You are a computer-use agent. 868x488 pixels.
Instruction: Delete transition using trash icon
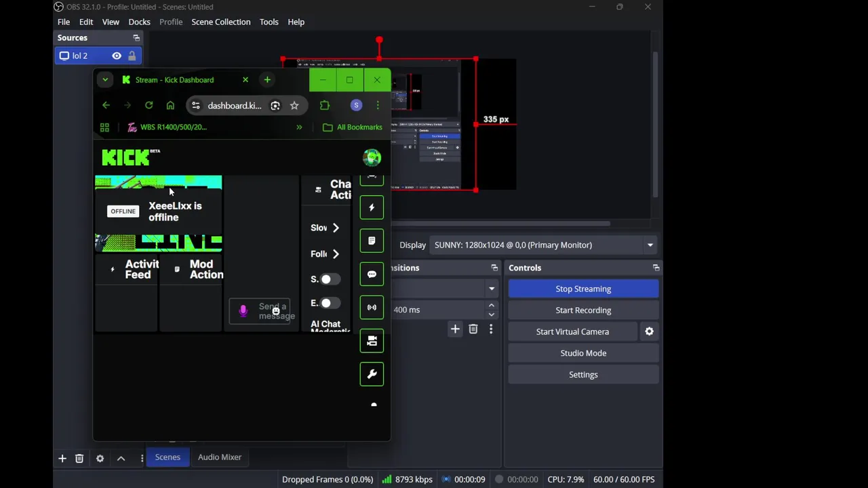point(473,329)
